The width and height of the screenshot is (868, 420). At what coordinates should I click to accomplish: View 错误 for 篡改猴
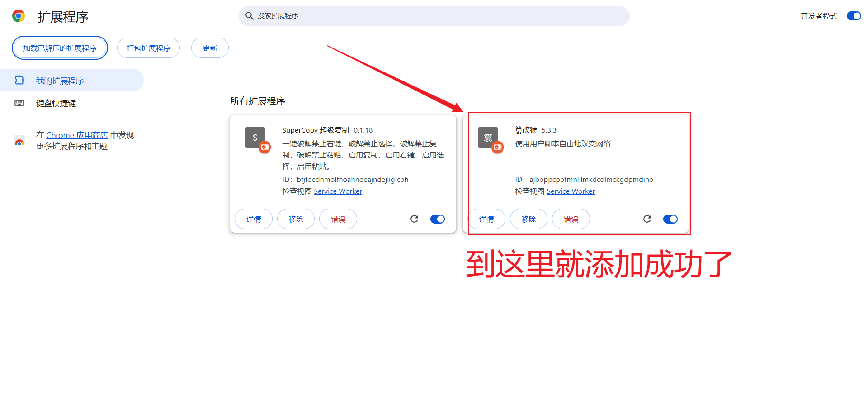click(x=571, y=219)
